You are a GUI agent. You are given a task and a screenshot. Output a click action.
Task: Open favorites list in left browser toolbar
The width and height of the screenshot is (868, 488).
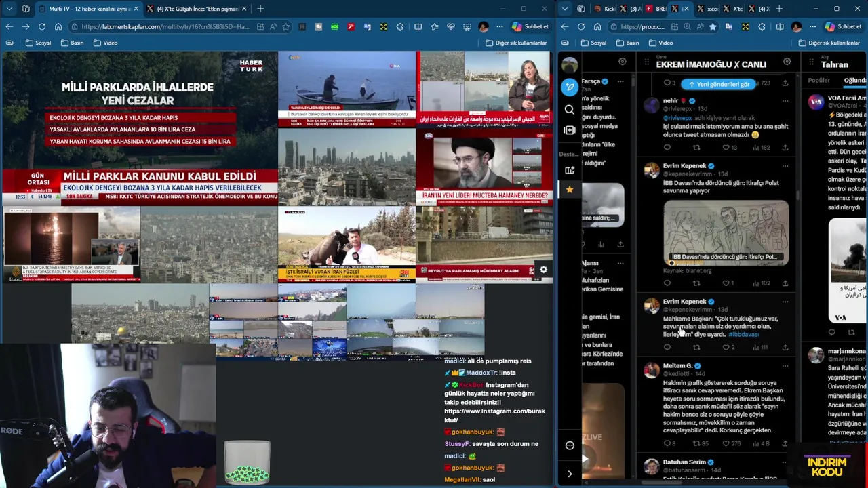coord(434,26)
